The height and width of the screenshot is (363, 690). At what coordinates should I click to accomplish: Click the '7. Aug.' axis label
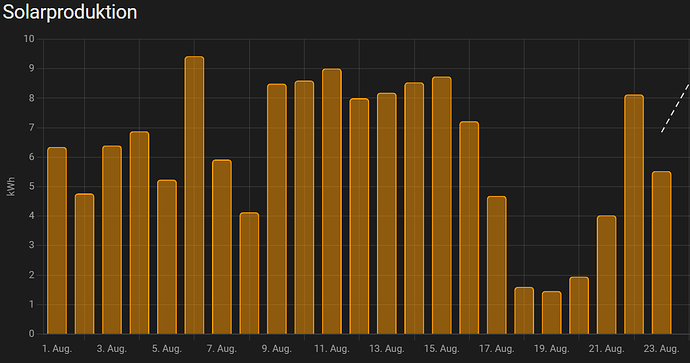point(222,349)
